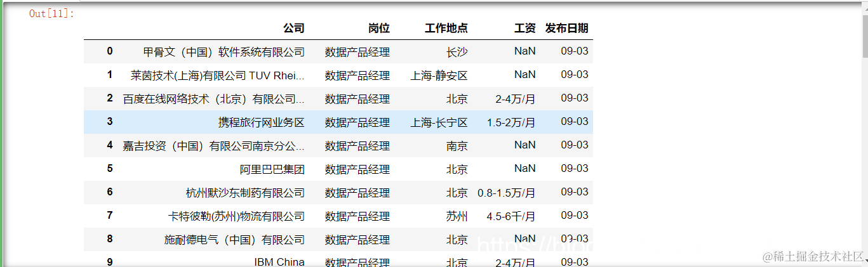Select row index 7 in the table
This screenshot has height=267, width=868.
110,216
